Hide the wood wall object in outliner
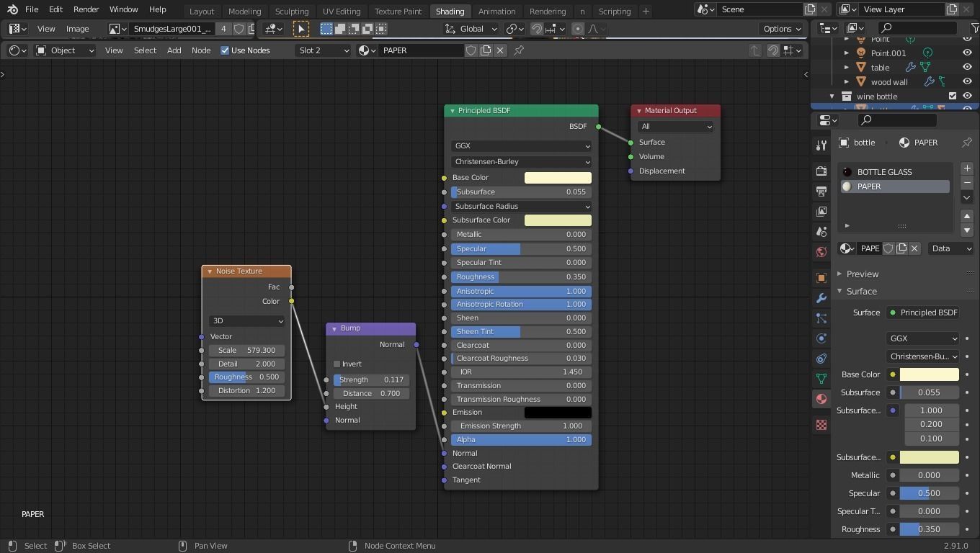980x553 pixels. [967, 81]
